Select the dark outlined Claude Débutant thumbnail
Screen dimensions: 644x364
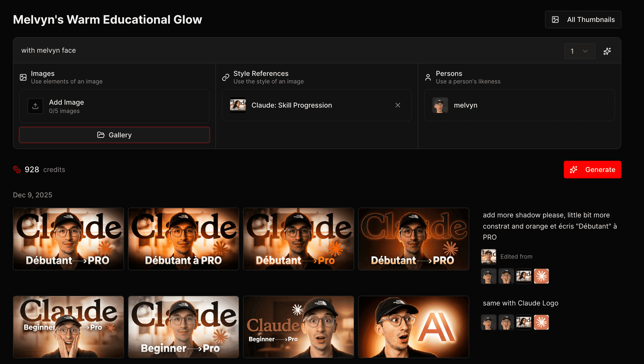pos(413,239)
